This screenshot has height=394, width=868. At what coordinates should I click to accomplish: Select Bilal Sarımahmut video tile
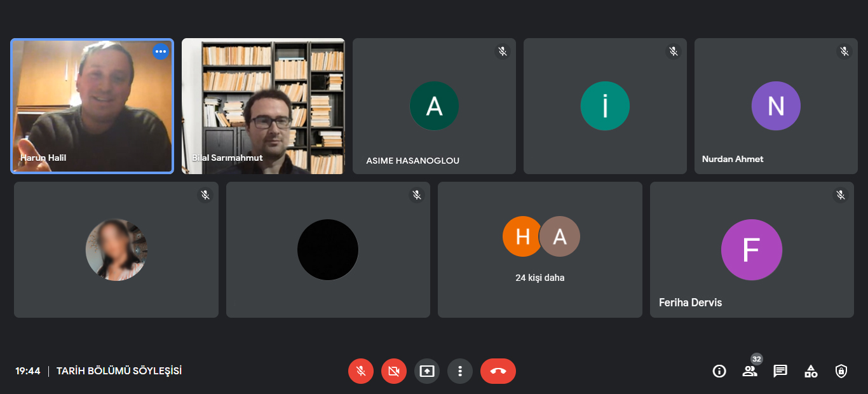263,106
